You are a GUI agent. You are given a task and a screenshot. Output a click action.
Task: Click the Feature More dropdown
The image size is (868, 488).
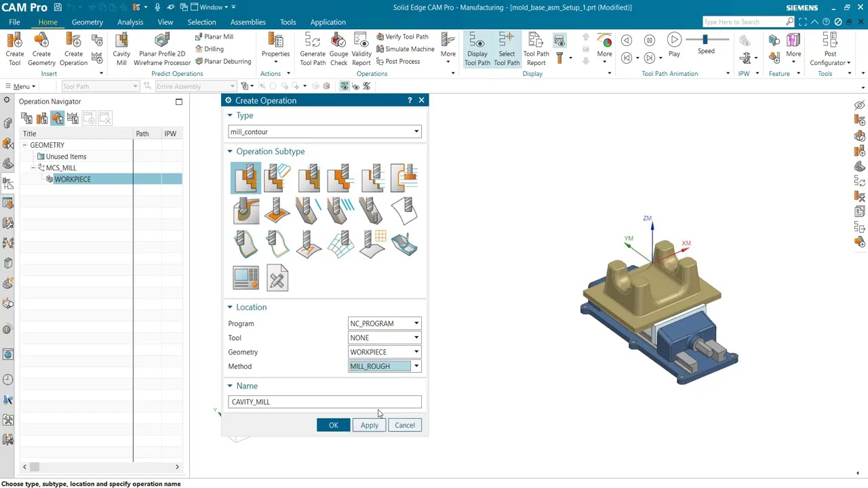pyautogui.click(x=793, y=49)
